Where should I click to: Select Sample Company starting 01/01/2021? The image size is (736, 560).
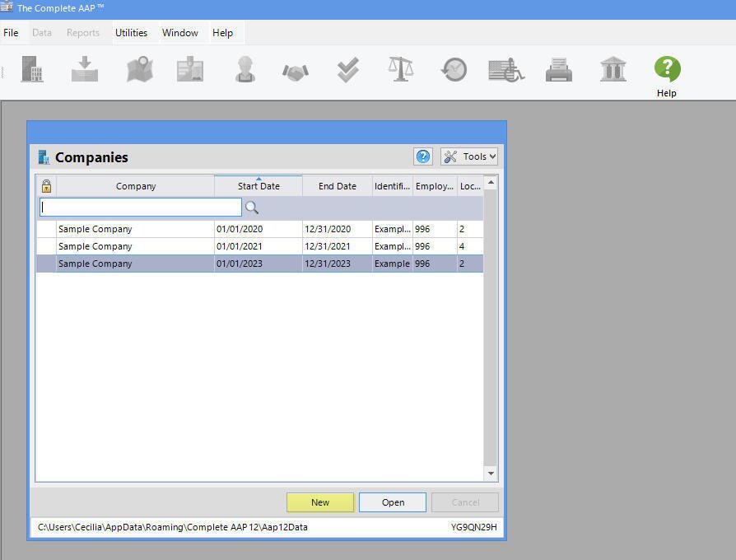tap(259, 246)
